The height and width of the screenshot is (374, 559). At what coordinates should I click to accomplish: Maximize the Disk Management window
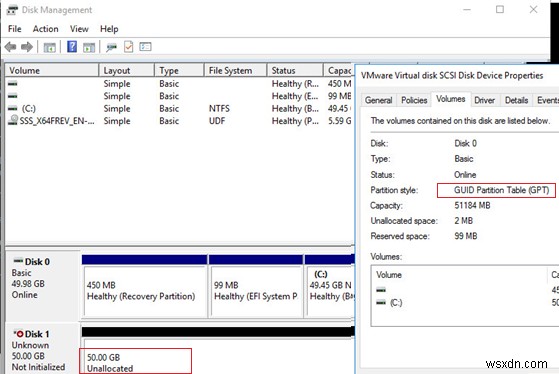click(x=500, y=10)
